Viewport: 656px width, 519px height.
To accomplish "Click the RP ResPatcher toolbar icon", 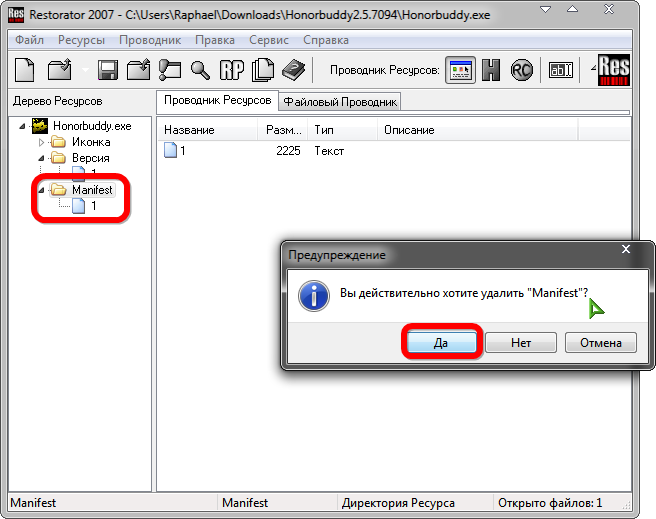I will pos(231,70).
